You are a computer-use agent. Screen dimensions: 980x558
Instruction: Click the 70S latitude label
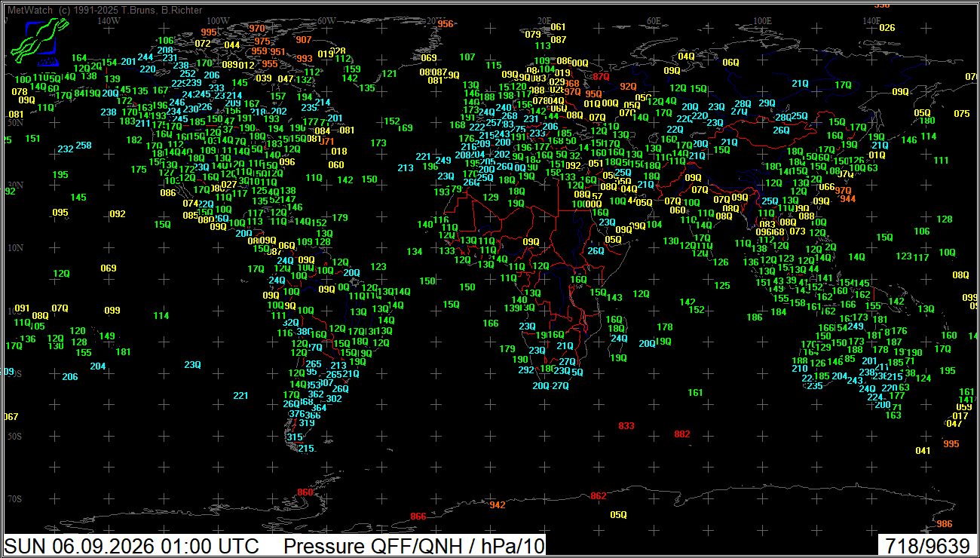click(14, 499)
